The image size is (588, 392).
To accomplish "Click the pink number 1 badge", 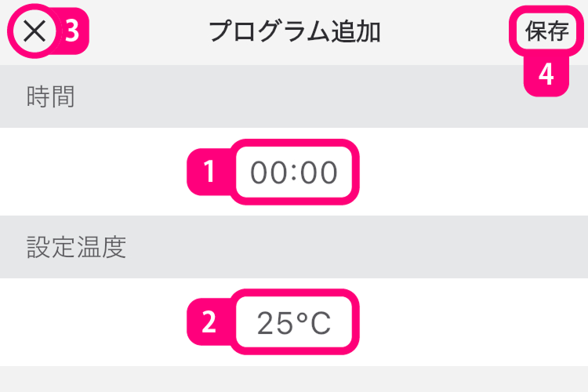I will (209, 172).
